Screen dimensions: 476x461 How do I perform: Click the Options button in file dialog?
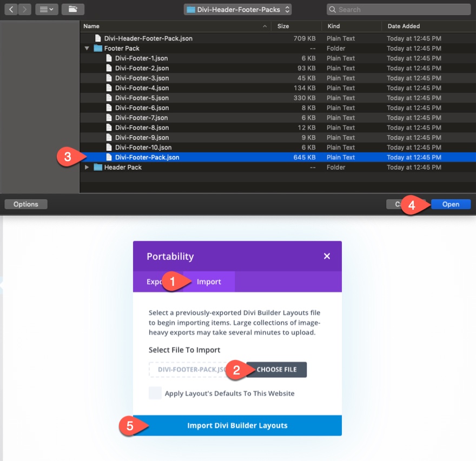coord(26,204)
